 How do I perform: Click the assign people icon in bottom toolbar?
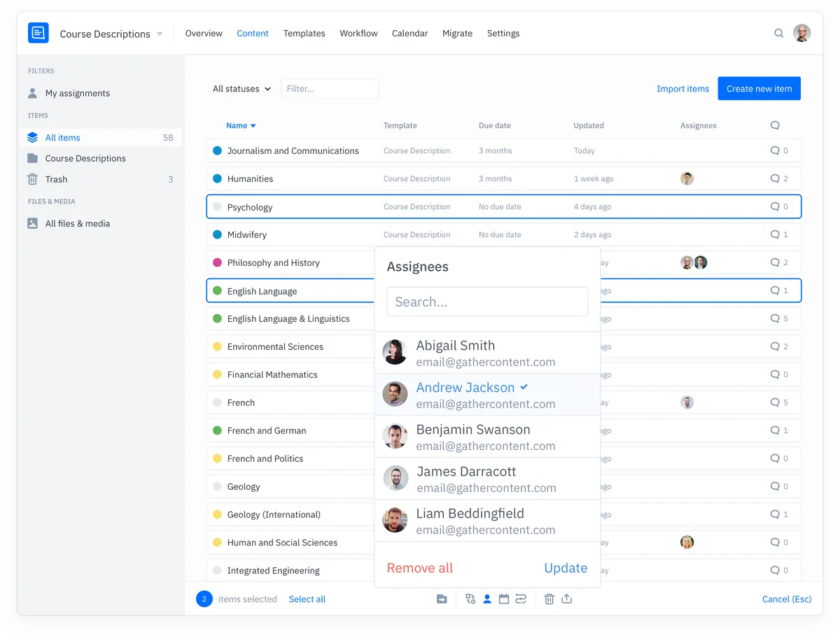coord(487,599)
